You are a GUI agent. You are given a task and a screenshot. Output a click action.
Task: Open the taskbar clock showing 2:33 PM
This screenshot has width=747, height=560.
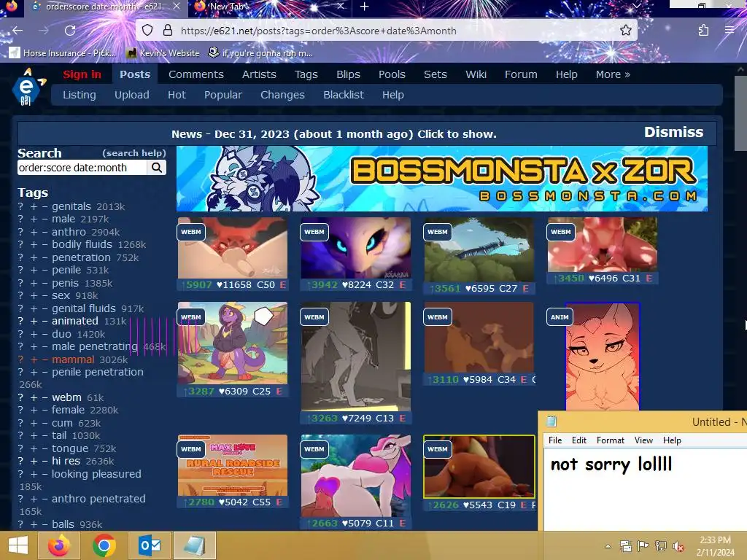pos(715,546)
